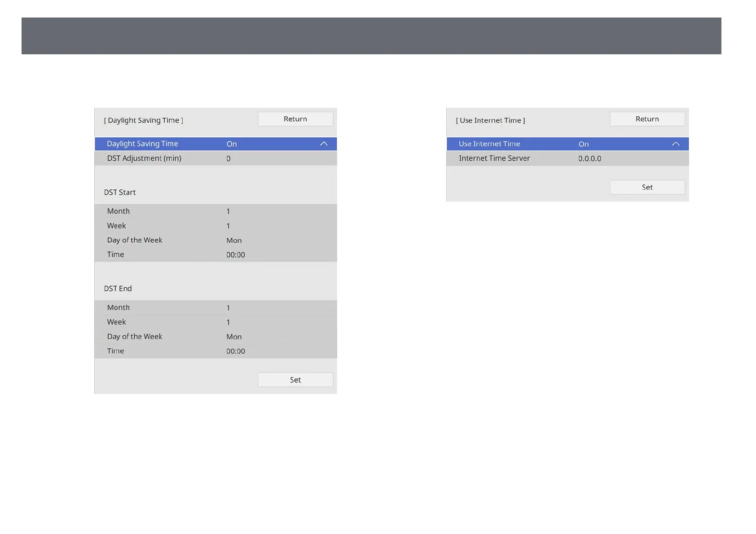
Task: Select Week under DST Start
Action: point(117,226)
